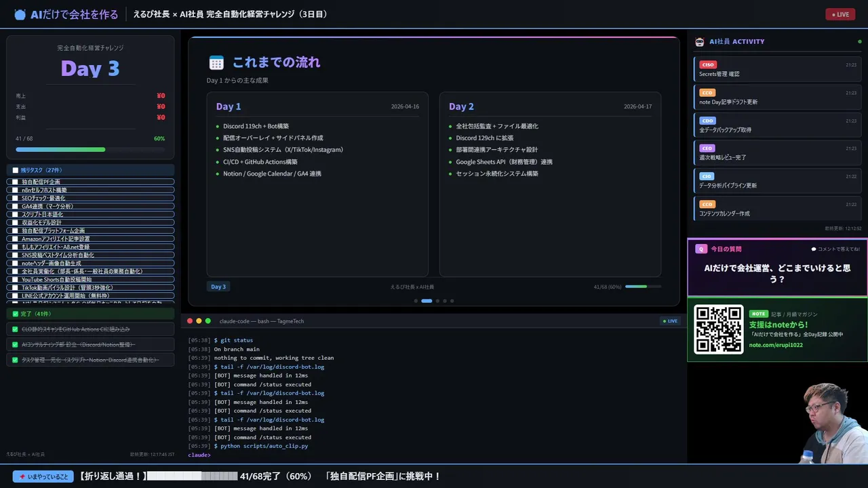868x488 pixels.
Task: Check the LINE公式アカウント運用開始 task
Action: click(x=15, y=296)
